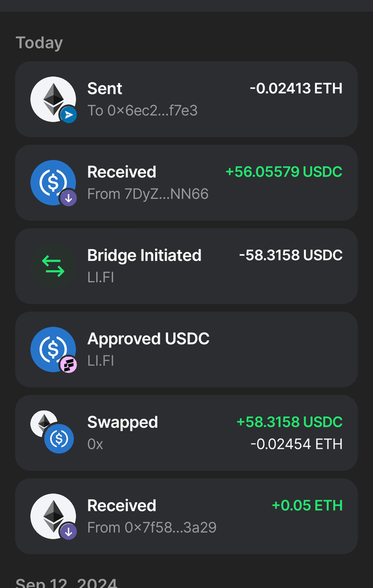373x588 pixels.
Task: Click the sender address 7DyZ...NN66
Action: coord(147,194)
